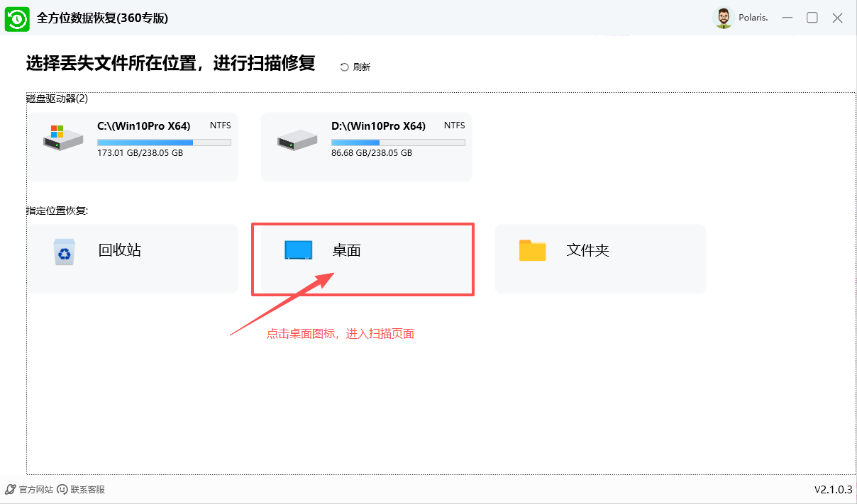
Task: Click the Recycle Bin icon
Action: (64, 252)
